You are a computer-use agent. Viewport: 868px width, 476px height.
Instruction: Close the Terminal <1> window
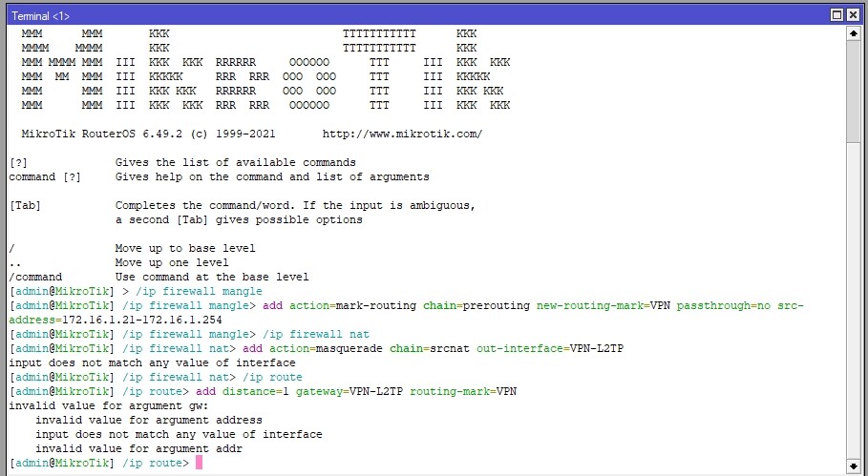853,15
